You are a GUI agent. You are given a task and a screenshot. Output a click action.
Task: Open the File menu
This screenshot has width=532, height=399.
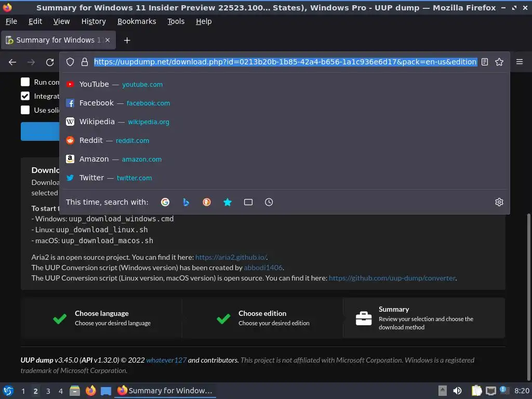(x=11, y=21)
